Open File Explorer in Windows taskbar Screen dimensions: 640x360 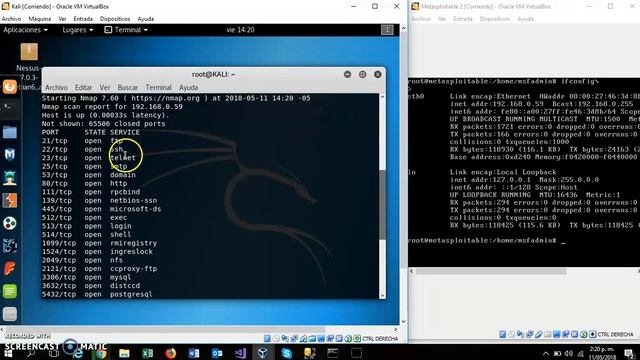124,353
